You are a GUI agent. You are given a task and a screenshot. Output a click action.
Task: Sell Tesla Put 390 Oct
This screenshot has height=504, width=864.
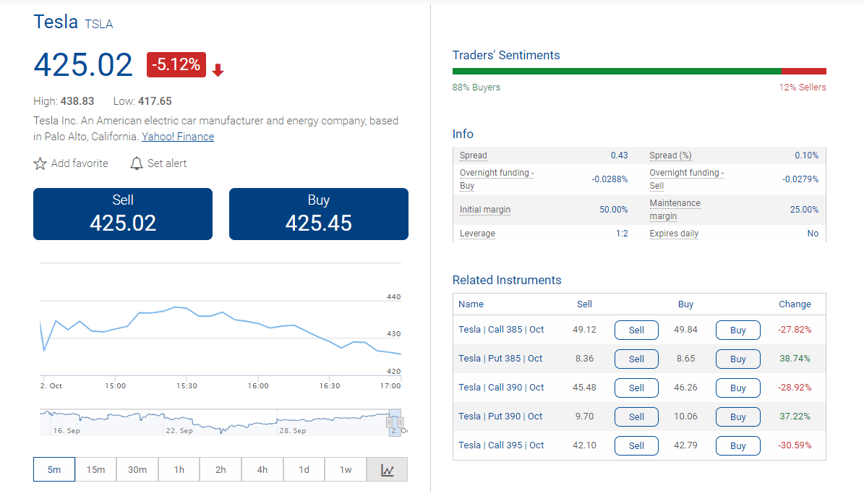(636, 417)
